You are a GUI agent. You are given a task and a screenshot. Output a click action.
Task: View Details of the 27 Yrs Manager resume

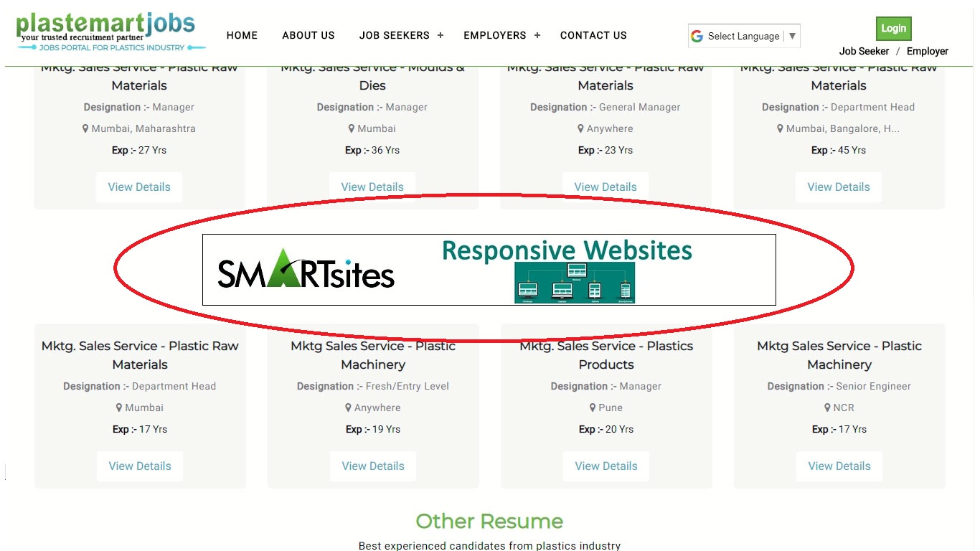tap(139, 187)
